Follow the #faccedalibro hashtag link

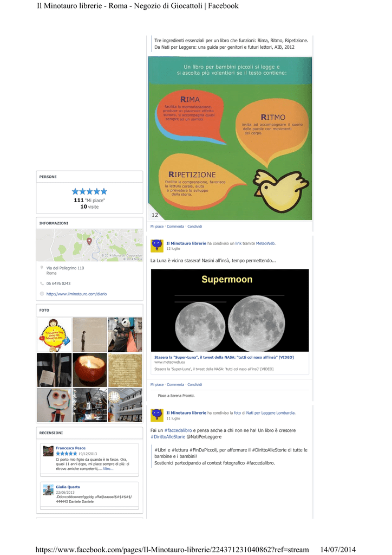pos(178,430)
